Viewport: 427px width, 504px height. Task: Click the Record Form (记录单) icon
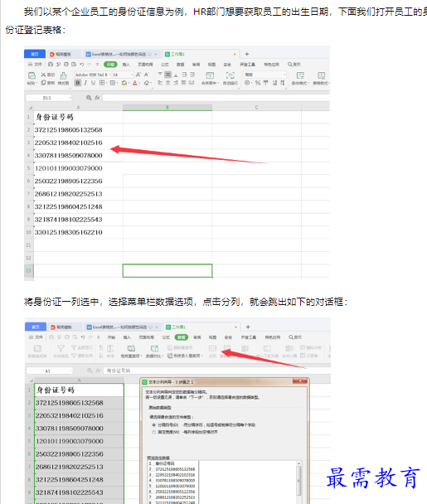click(303, 356)
